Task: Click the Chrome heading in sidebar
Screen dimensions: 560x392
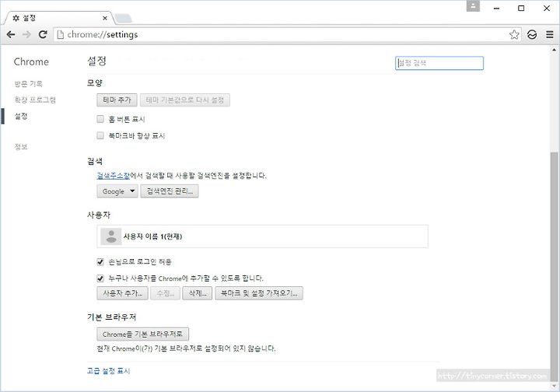Action: (x=31, y=61)
